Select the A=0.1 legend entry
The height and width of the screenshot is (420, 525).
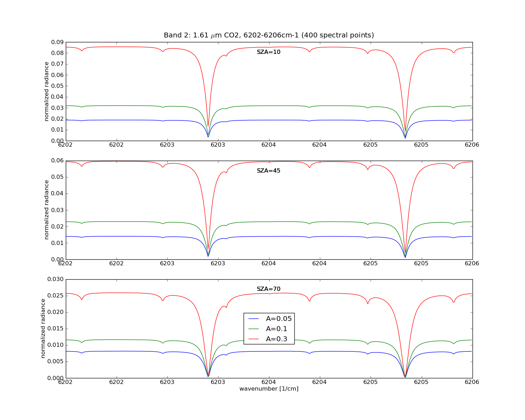(x=267, y=329)
